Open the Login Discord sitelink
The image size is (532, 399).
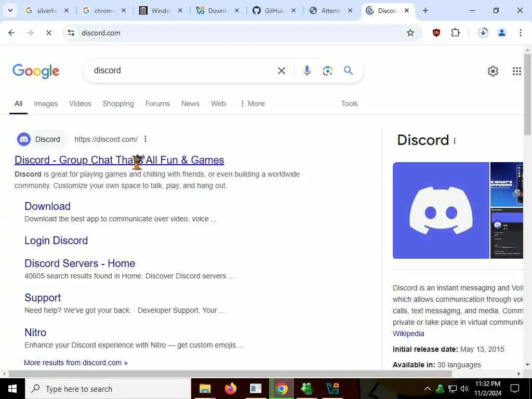coord(56,241)
